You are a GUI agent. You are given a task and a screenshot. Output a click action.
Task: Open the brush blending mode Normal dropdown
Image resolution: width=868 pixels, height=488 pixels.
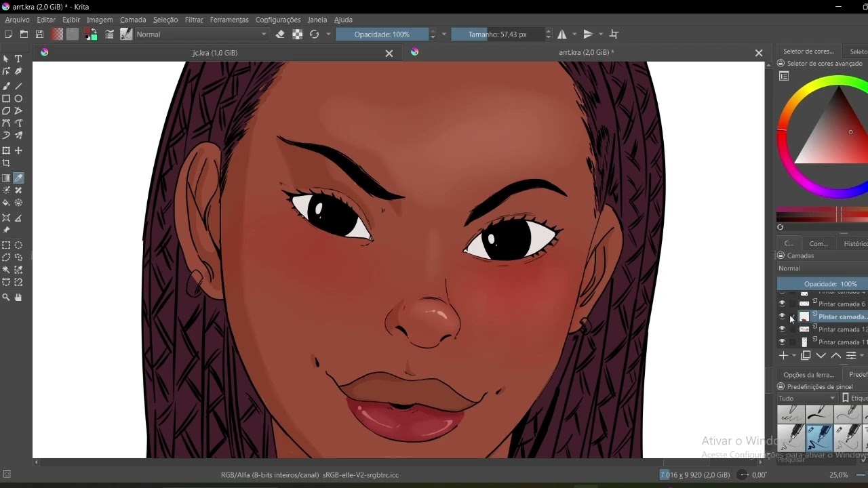202,35
